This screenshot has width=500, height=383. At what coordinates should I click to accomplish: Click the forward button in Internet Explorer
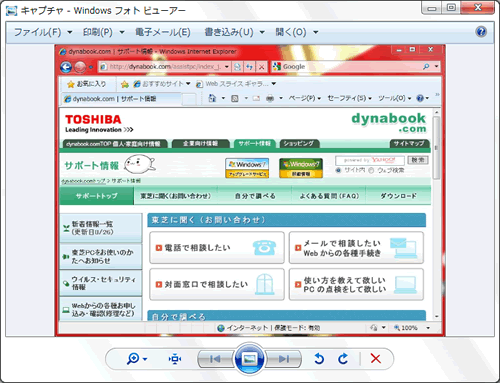coord(80,67)
